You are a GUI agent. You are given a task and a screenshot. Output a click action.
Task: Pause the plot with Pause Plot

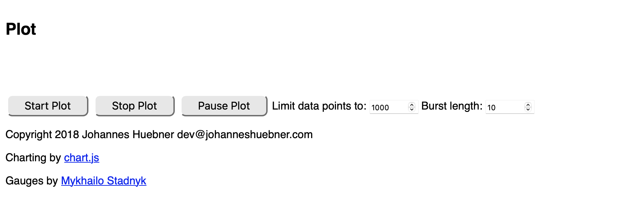(x=224, y=106)
